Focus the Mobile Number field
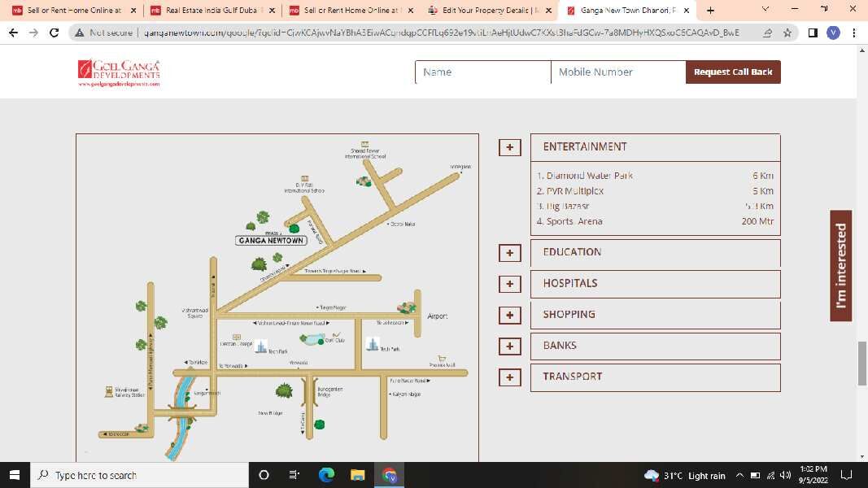The height and width of the screenshot is (488, 868). [618, 72]
